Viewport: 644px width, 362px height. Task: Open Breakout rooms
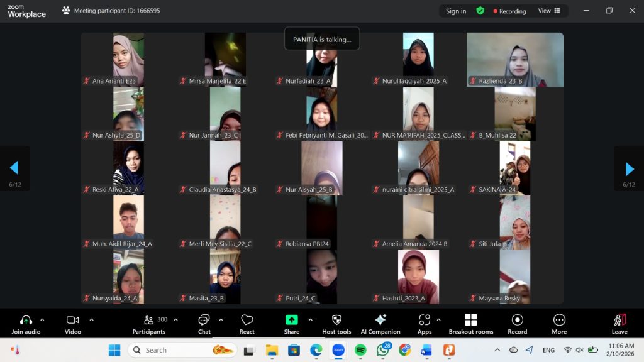point(470,324)
